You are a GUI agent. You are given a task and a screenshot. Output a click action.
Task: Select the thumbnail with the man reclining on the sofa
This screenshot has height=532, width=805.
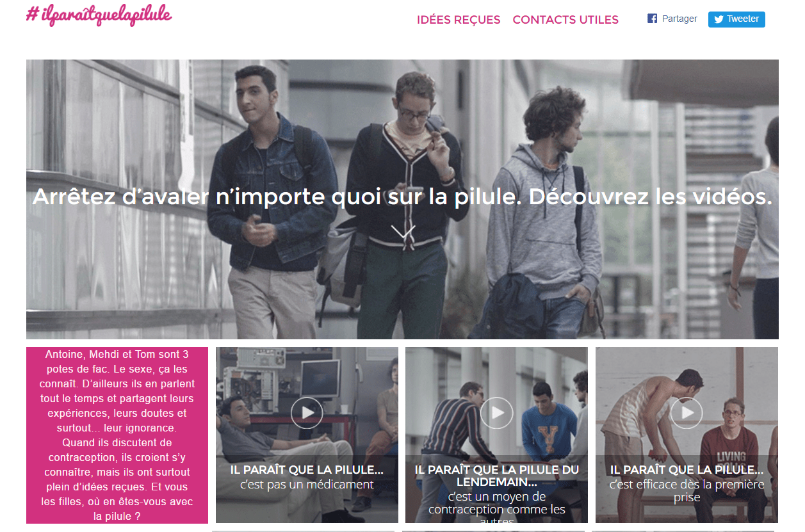[x=307, y=435]
